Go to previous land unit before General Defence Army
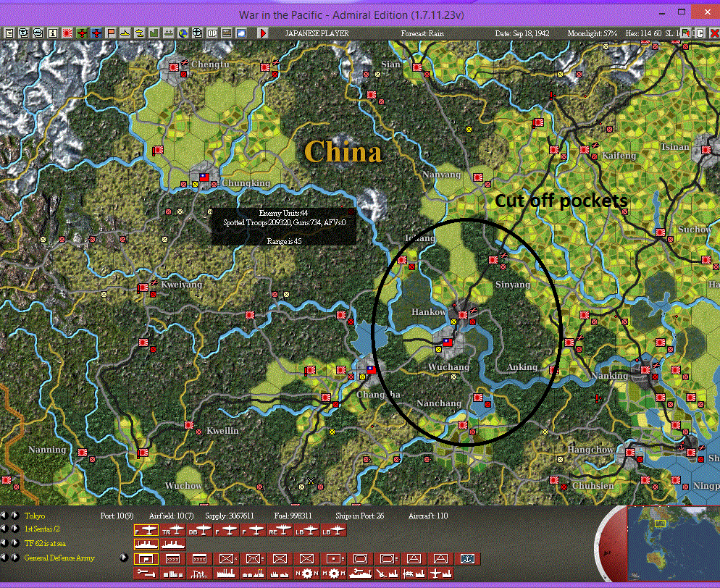The height and width of the screenshot is (588, 720). (4, 558)
